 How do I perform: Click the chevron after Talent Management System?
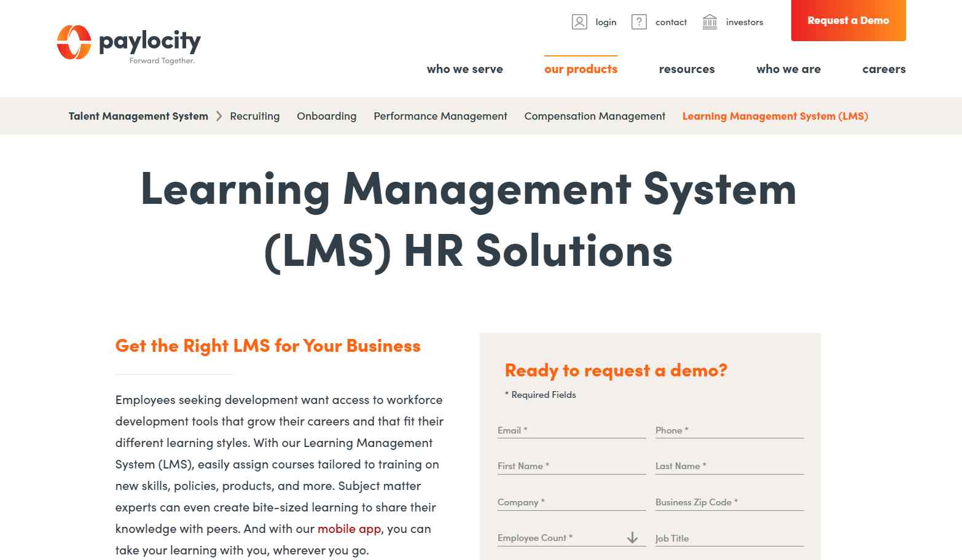click(x=219, y=116)
